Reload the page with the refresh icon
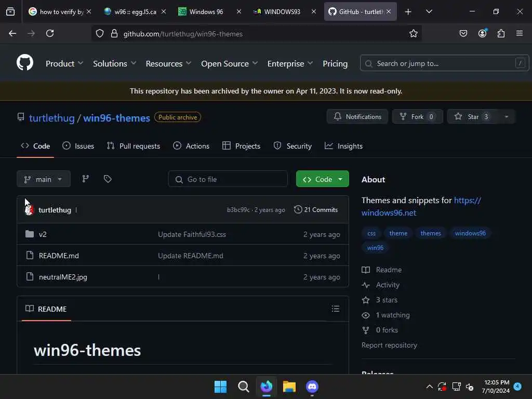This screenshot has height=399, width=532. pyautogui.click(x=50, y=33)
